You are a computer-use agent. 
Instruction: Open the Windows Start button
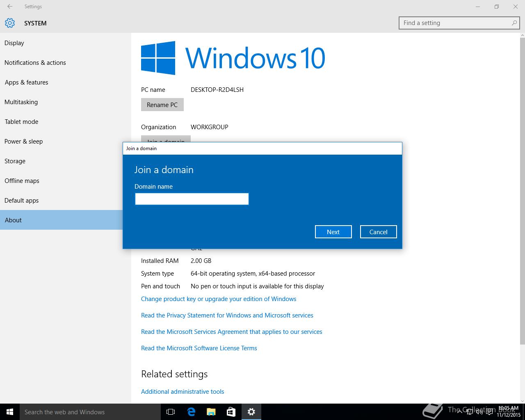pyautogui.click(x=10, y=412)
